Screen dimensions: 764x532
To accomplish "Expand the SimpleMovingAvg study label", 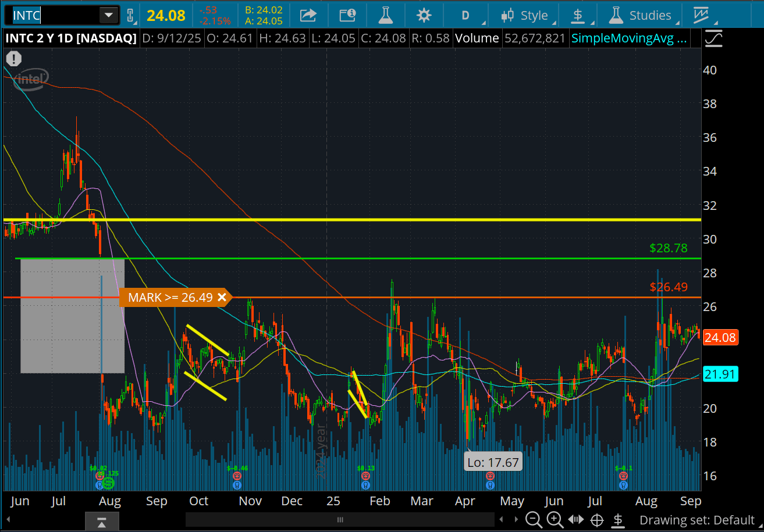I will [629, 39].
